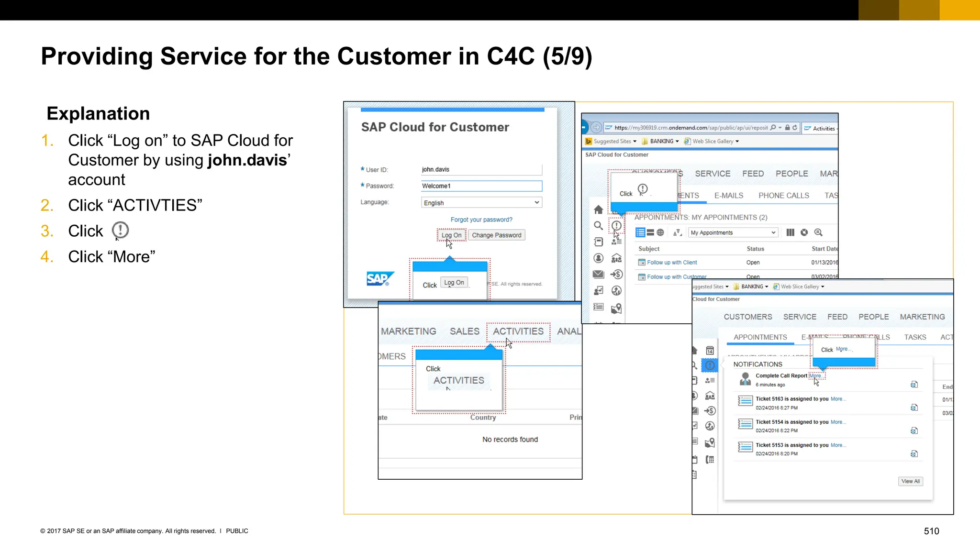Click person avatar icon beside Complete Call Report
Image resolution: width=980 pixels, height=551 pixels.
point(745,379)
